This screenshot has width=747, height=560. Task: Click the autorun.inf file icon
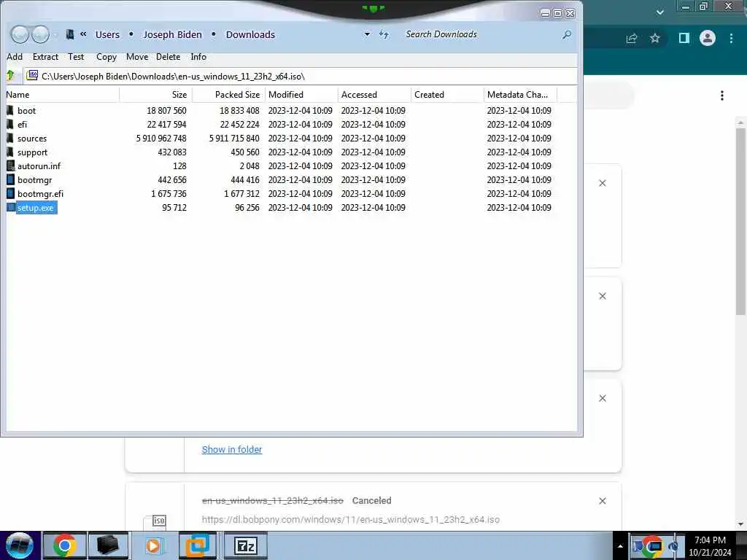10,166
